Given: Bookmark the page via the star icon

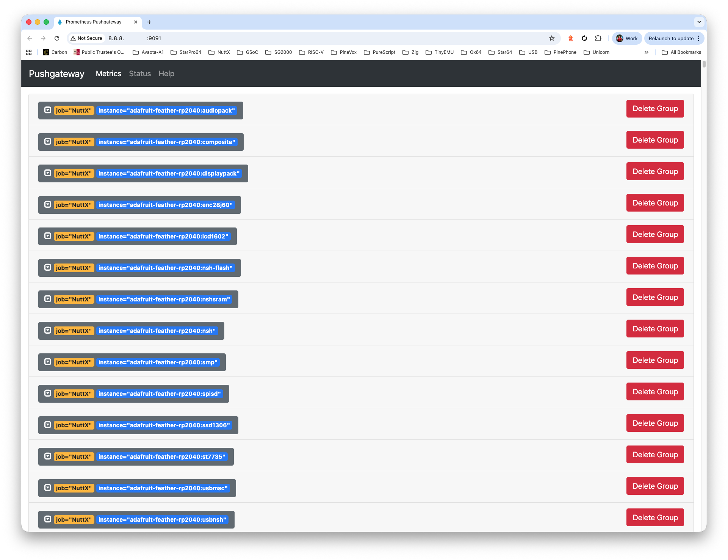Looking at the screenshot, I should (552, 38).
